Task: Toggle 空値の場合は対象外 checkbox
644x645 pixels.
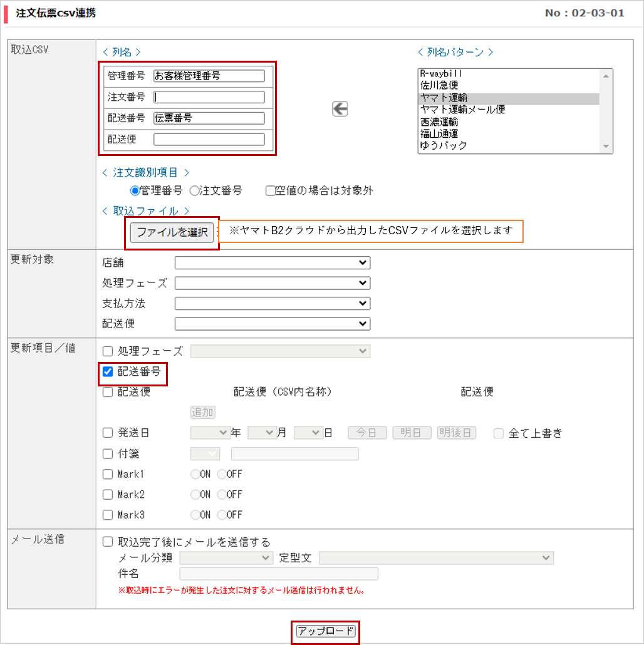Action: tap(270, 191)
